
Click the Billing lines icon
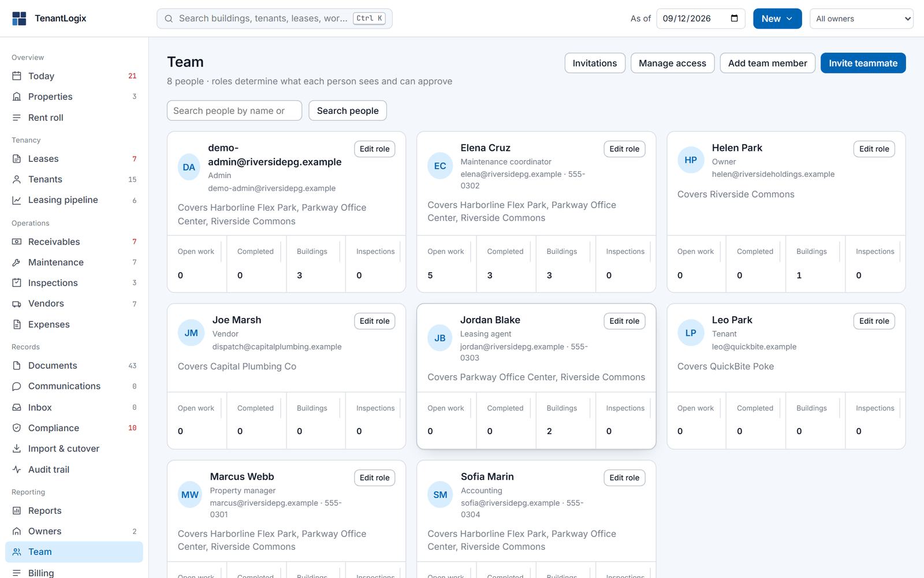point(17,573)
